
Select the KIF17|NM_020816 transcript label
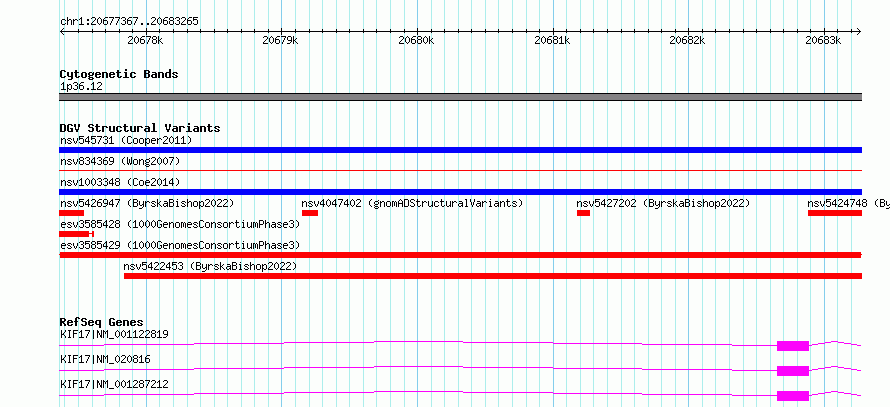(x=105, y=359)
